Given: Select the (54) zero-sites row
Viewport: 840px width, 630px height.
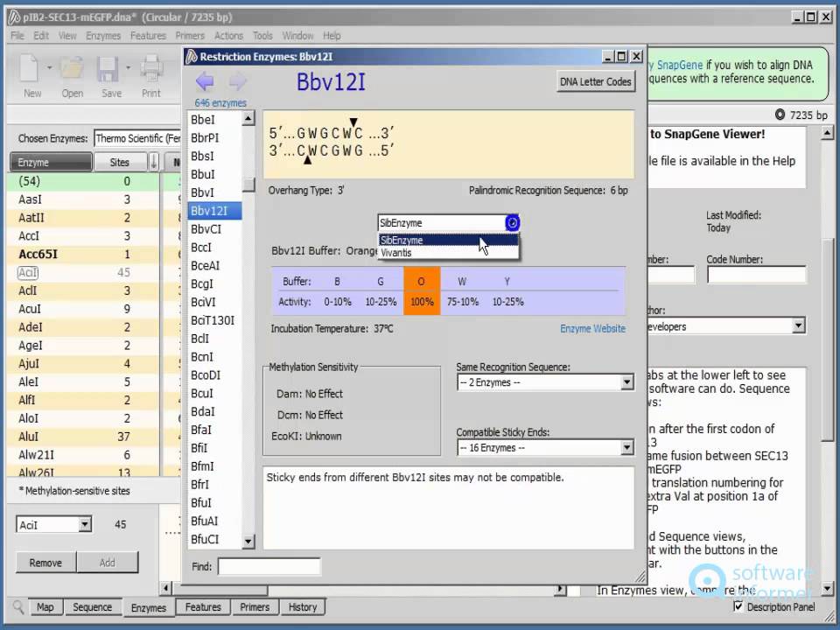Looking at the screenshot, I should pos(83,181).
